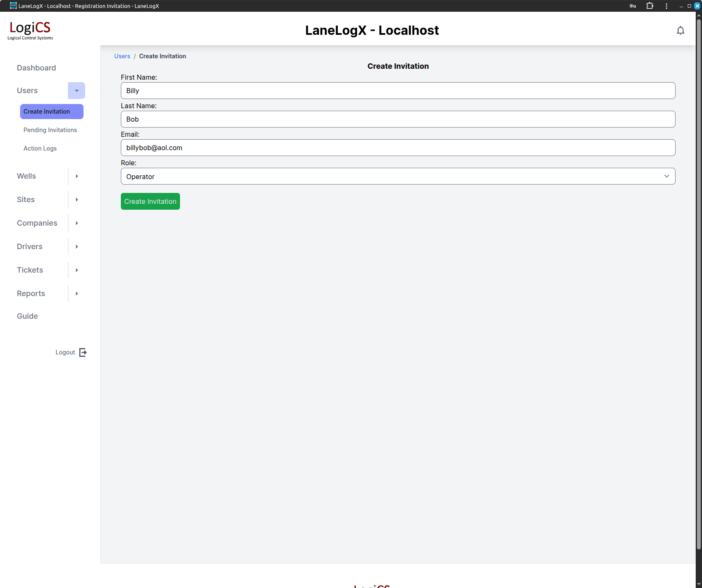
Task: Expand the Sites submenu arrow
Action: tap(76, 200)
